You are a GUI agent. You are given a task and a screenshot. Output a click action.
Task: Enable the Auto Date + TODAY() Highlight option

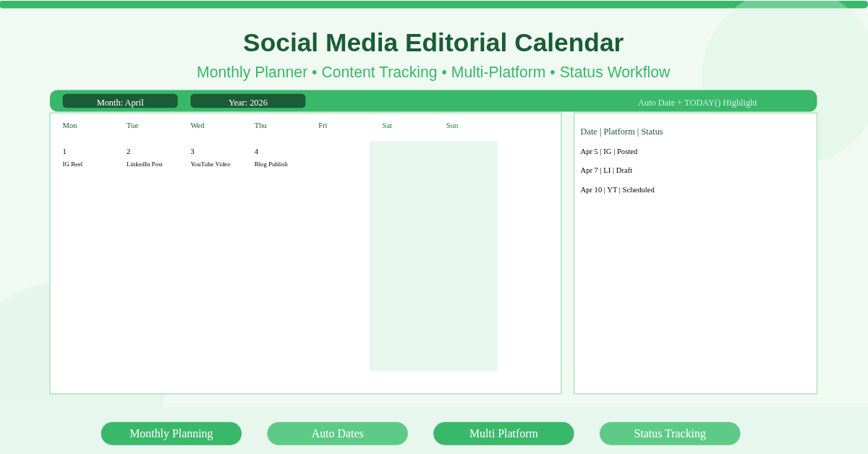click(698, 103)
